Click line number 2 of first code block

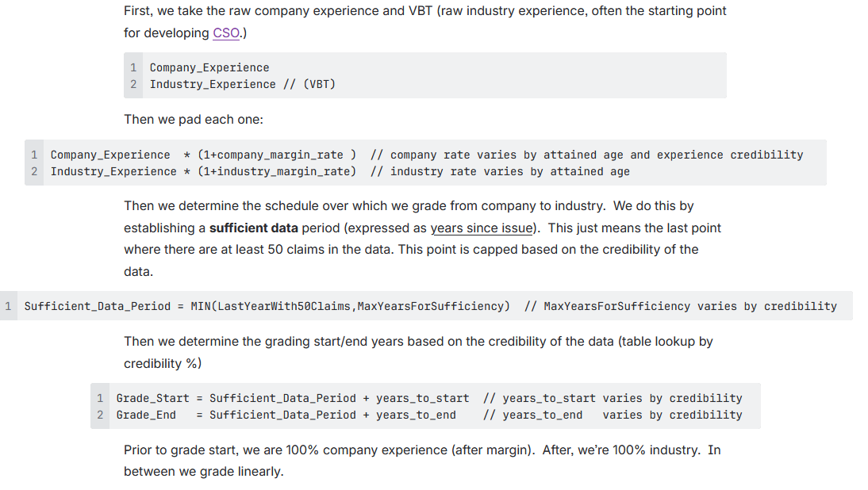coord(133,84)
